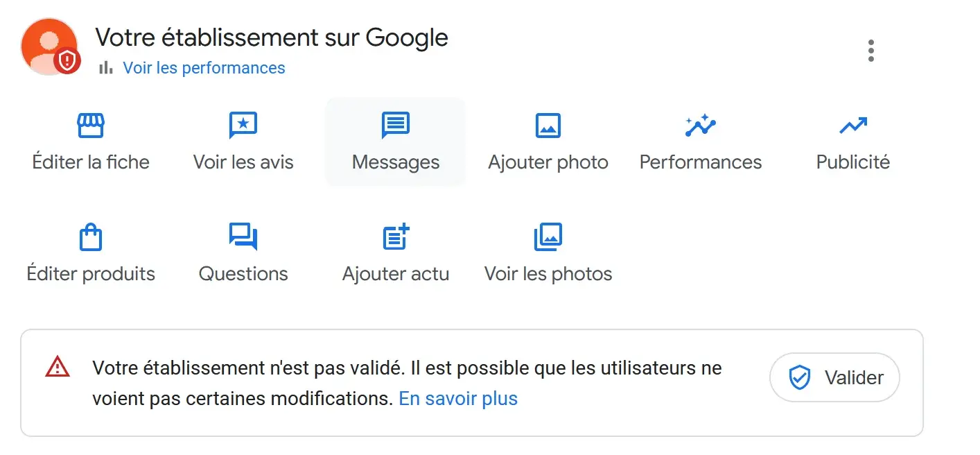Click the Votre établissement sur Google heading
The width and height of the screenshot is (980, 455).
click(x=271, y=37)
